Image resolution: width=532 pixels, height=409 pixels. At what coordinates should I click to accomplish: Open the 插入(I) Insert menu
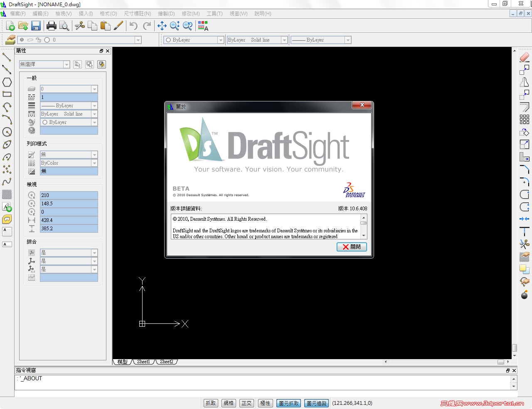pos(86,14)
